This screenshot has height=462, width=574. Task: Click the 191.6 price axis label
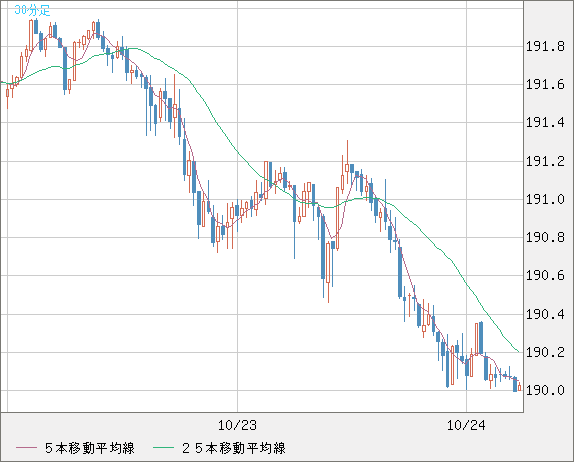click(x=545, y=85)
